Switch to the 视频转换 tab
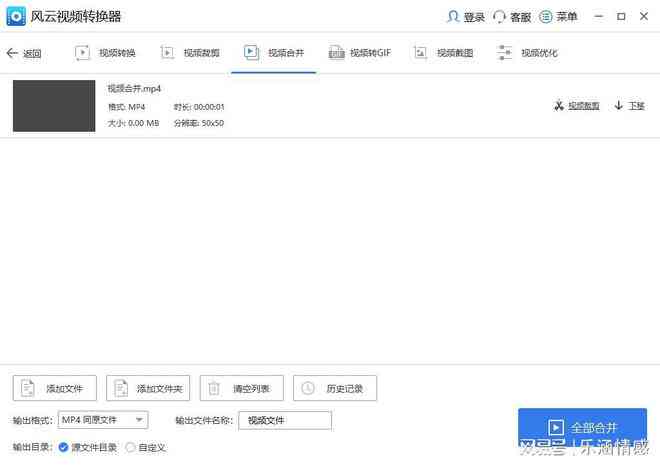The height and width of the screenshot is (465, 660). click(105, 53)
